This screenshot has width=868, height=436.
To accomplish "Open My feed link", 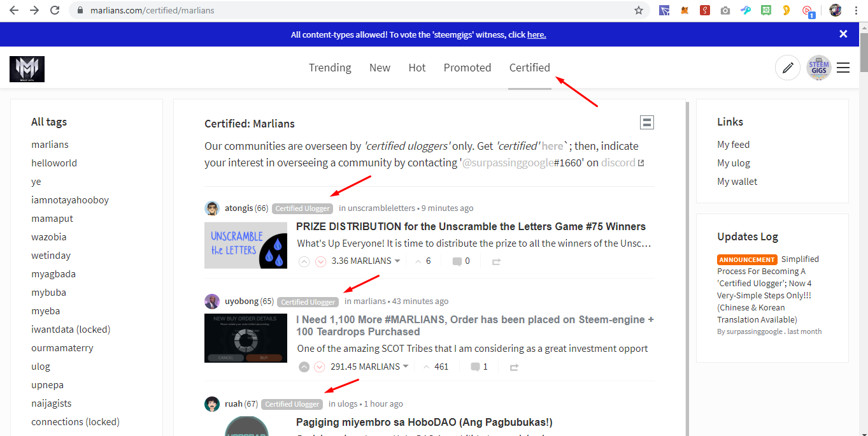I will tap(734, 145).
